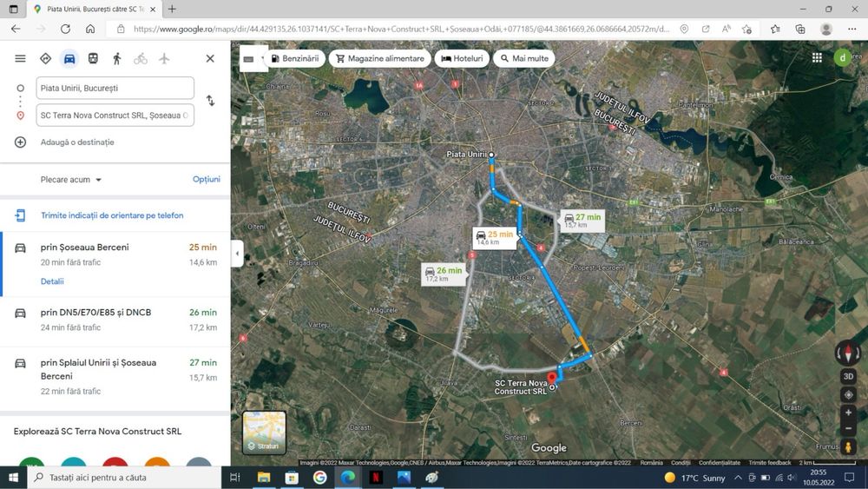Select flight travel mode

tap(164, 58)
